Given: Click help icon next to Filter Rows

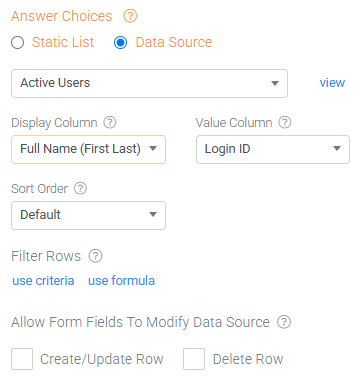Looking at the screenshot, I should pos(95,256).
